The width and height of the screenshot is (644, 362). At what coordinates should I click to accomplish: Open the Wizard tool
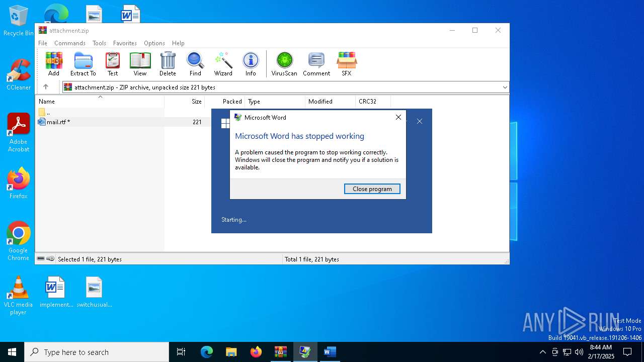223,64
